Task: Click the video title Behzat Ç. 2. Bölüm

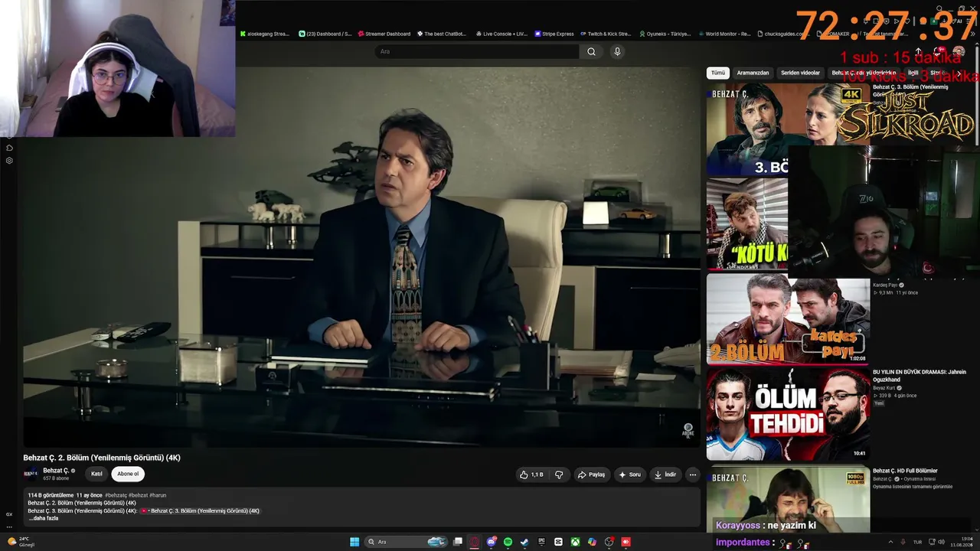Action: click(x=102, y=458)
